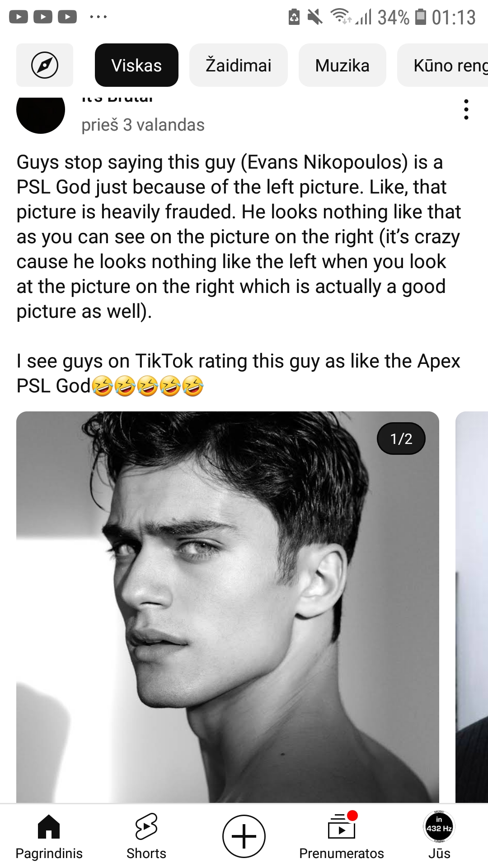Open the post's three-dot options menu
488x868 pixels.
[466, 109]
